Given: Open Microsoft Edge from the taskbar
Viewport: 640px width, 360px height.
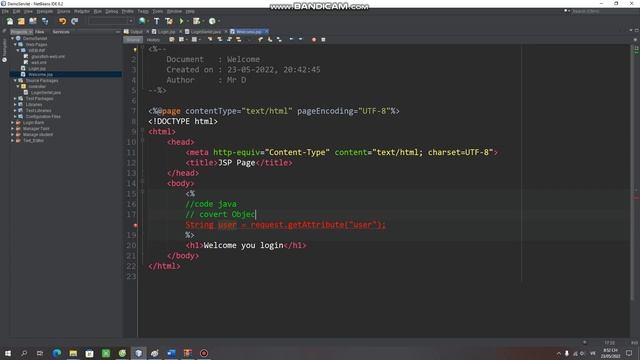Looking at the screenshot, I should pyautogui.click(x=57, y=353).
